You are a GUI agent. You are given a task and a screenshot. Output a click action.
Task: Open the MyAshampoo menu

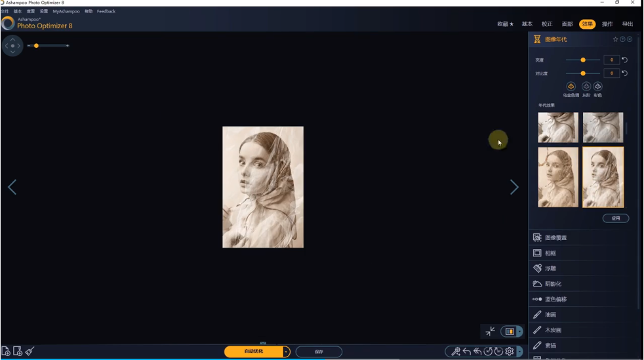tap(66, 12)
